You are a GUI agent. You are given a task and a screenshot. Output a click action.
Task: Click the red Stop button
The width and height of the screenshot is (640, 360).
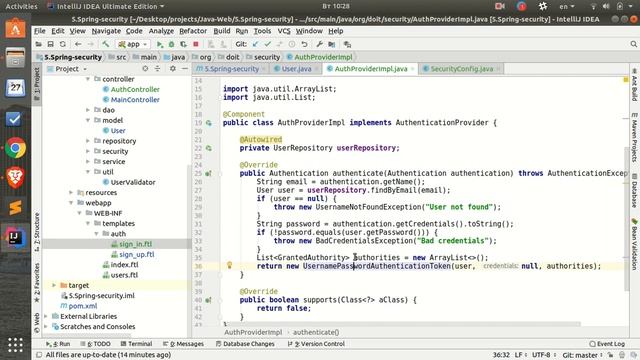point(196,44)
